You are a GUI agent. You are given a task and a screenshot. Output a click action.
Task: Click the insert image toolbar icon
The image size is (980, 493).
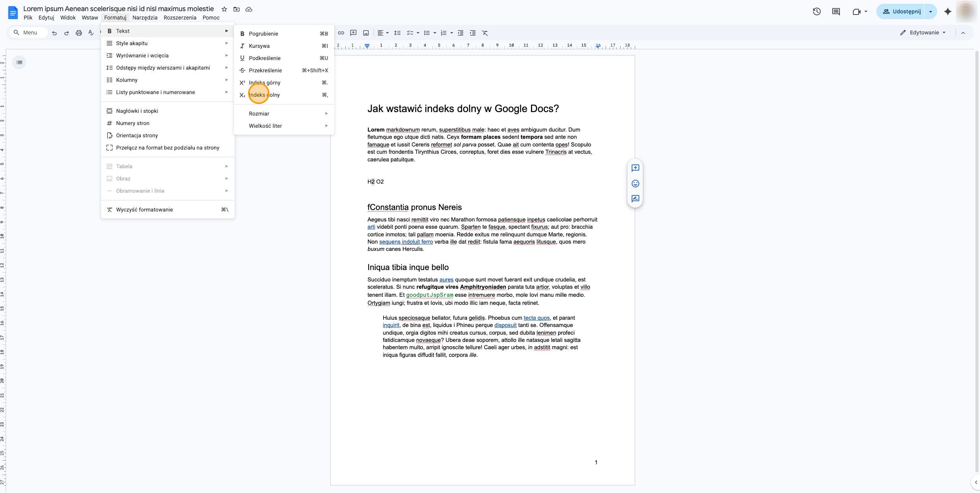tap(366, 33)
